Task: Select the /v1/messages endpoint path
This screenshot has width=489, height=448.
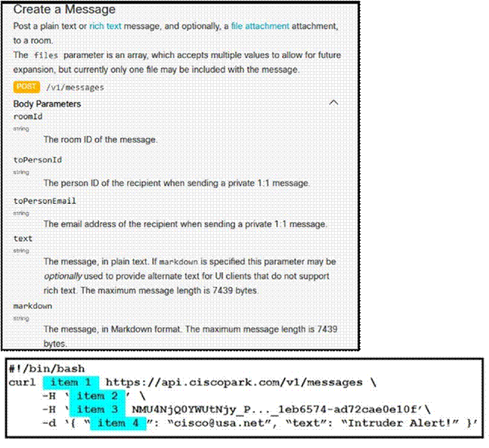Action: click(x=75, y=88)
